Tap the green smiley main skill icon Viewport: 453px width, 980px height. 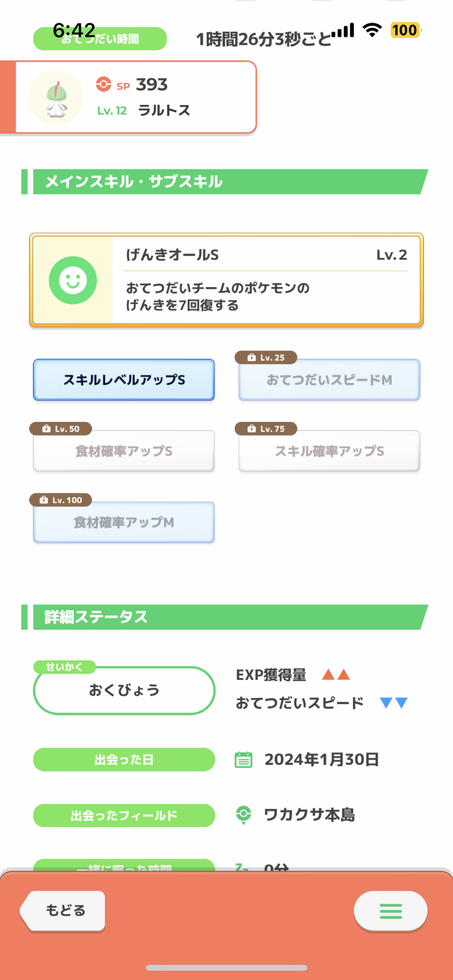pyautogui.click(x=73, y=280)
